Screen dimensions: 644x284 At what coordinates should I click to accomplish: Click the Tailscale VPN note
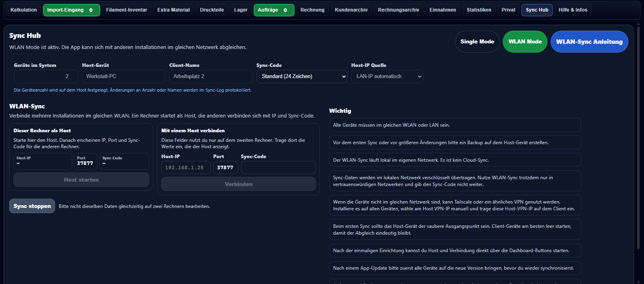point(455,205)
